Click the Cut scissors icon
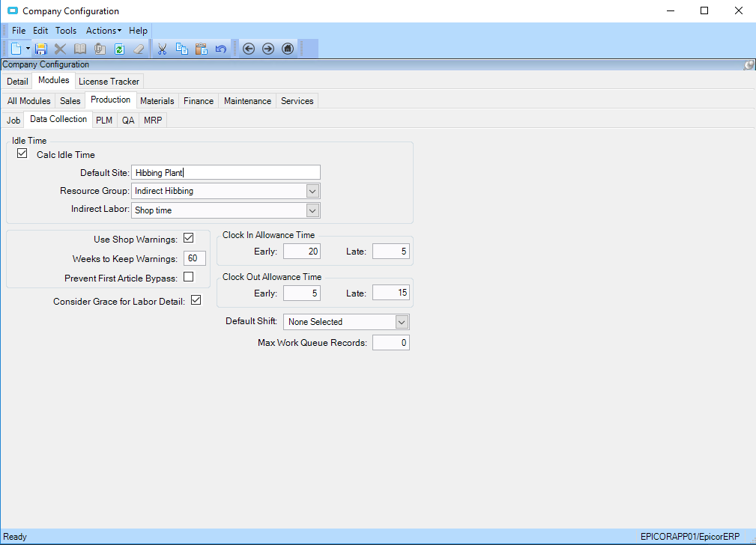This screenshot has height=545, width=756. 162,49
